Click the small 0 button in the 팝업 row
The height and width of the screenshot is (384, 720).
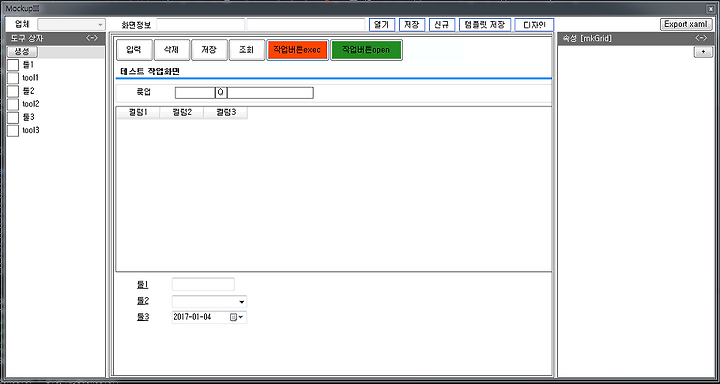221,92
